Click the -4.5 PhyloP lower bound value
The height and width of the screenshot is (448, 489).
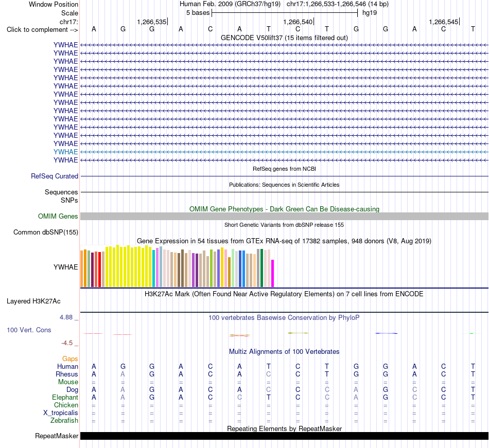[x=67, y=343]
